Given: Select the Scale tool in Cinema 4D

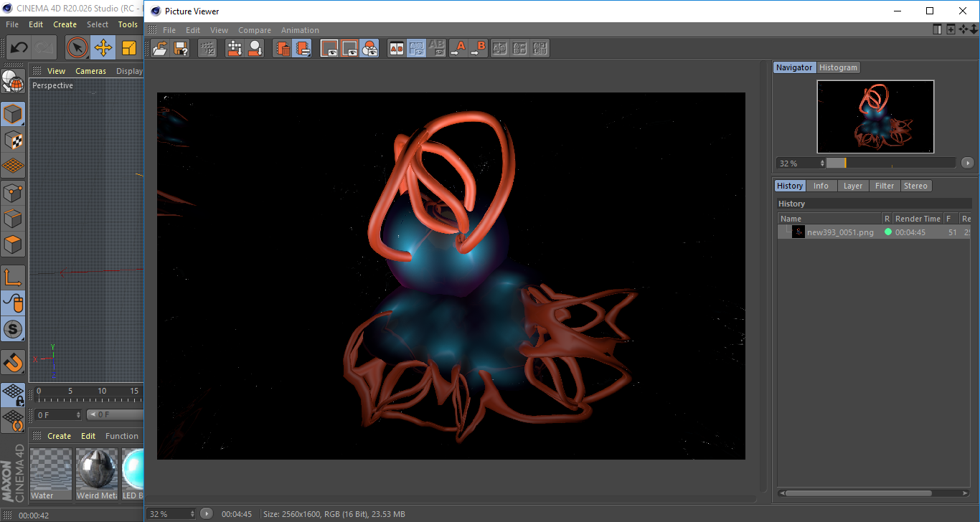Looking at the screenshot, I should pyautogui.click(x=128, y=48).
